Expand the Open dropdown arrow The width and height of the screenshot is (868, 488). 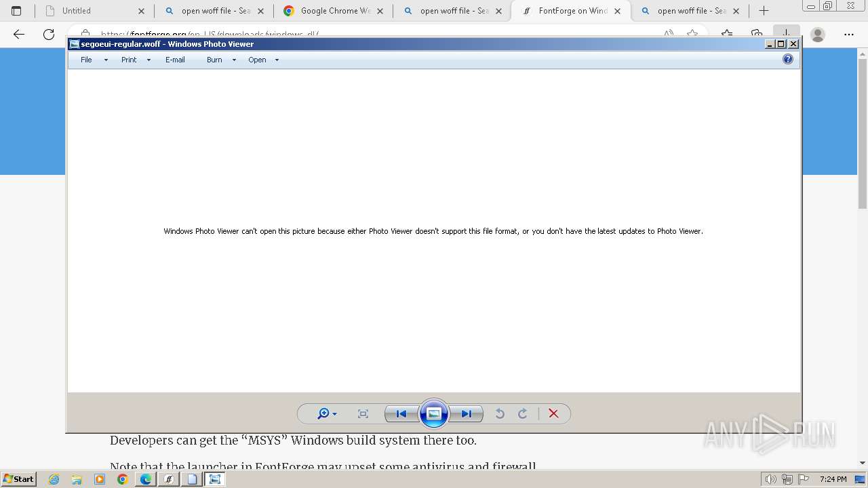pyautogui.click(x=277, y=60)
